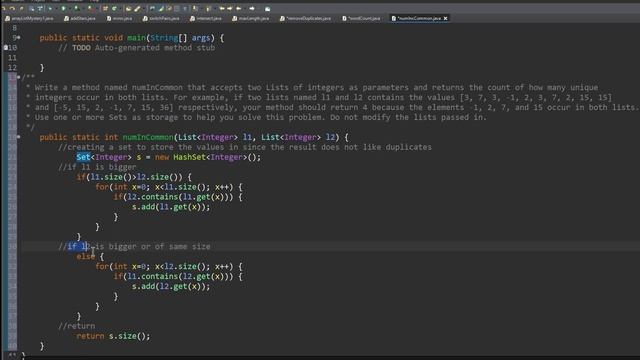Click the Redo arrow icon in toolbar

(13, 9)
